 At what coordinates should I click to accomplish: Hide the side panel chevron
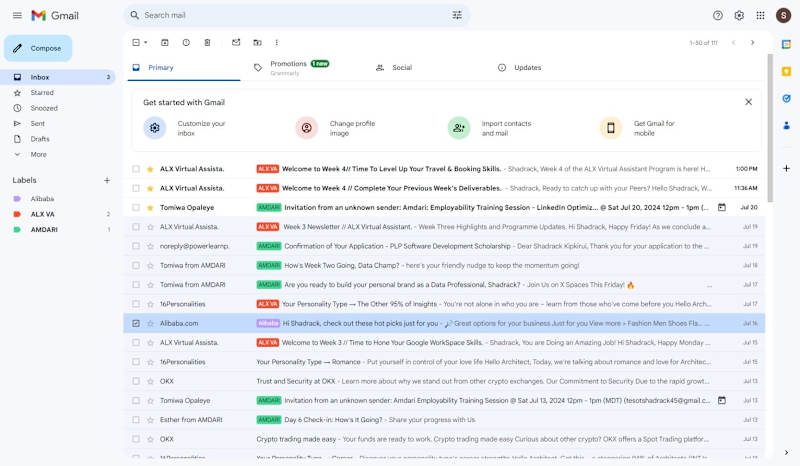tap(786, 452)
